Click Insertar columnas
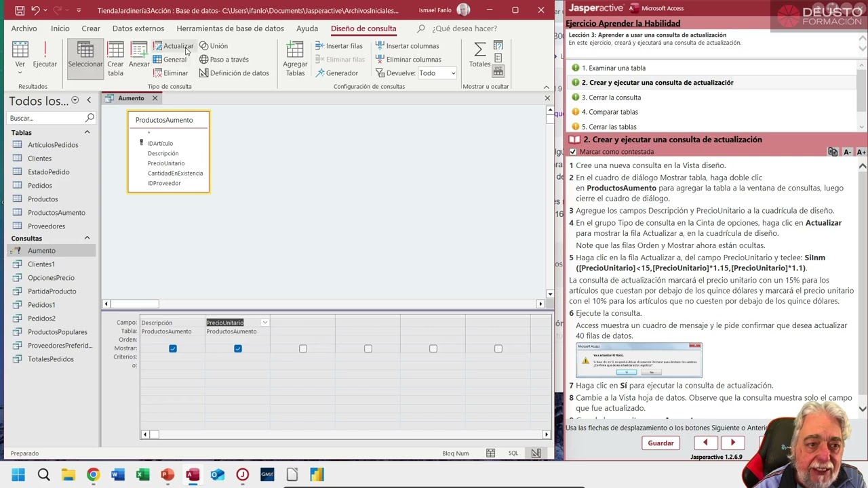868x488 pixels. click(x=407, y=46)
